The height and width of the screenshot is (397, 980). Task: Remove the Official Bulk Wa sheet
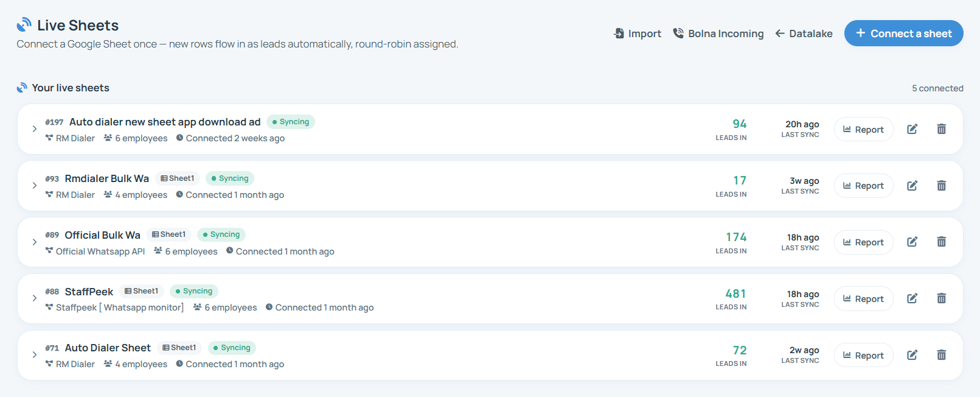[941, 242]
